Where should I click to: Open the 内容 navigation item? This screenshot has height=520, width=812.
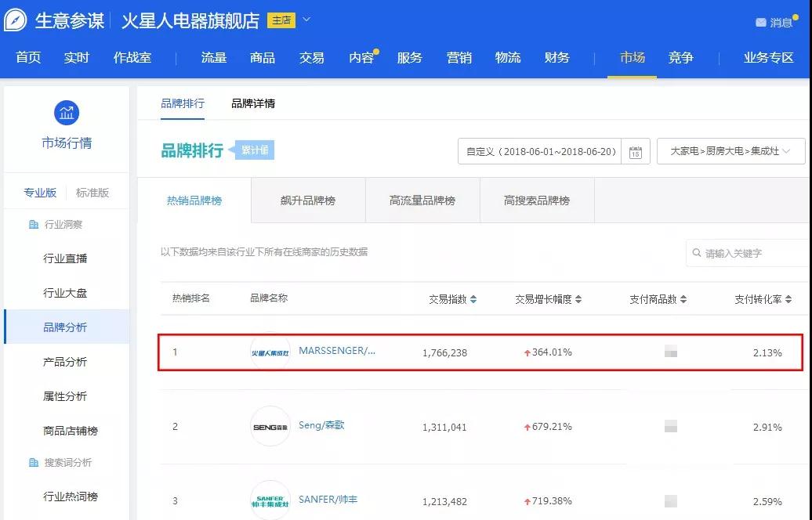[x=361, y=57]
